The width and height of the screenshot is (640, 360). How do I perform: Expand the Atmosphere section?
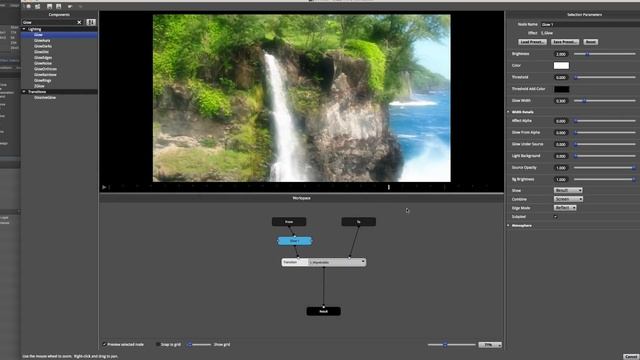tap(509, 225)
